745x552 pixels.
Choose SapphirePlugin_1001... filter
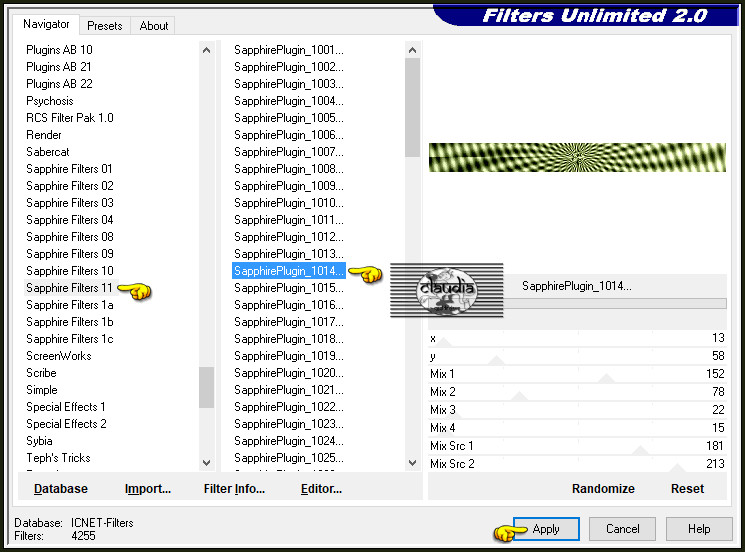click(x=289, y=50)
